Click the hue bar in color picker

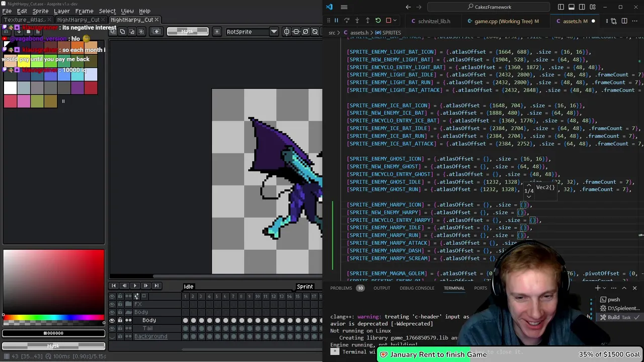tap(53, 318)
